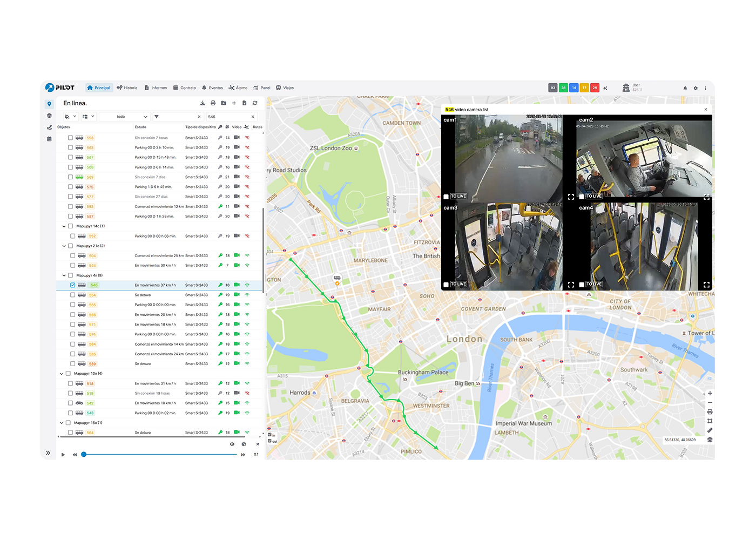This screenshot has width=756, height=540.
Task: Click the playback timeline slider handle
Action: 84,455
